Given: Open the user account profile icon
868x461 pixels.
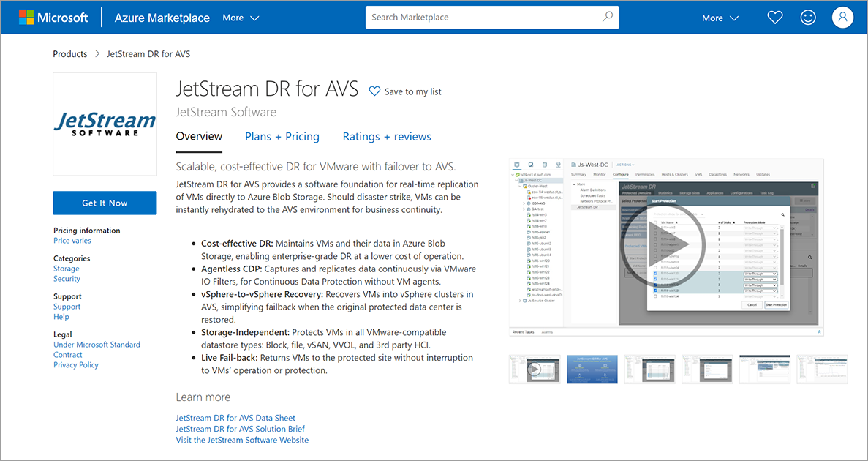Looking at the screenshot, I should click(842, 18).
